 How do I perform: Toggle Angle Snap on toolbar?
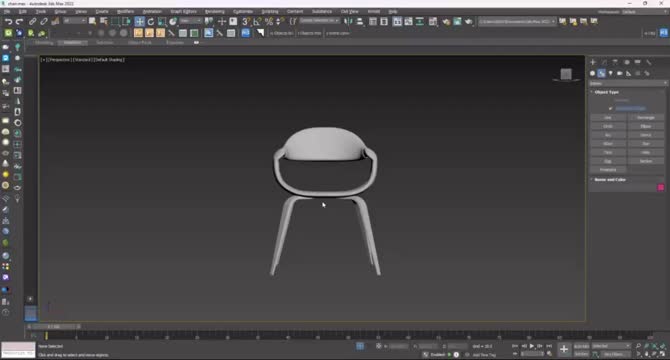pyautogui.click(x=257, y=21)
